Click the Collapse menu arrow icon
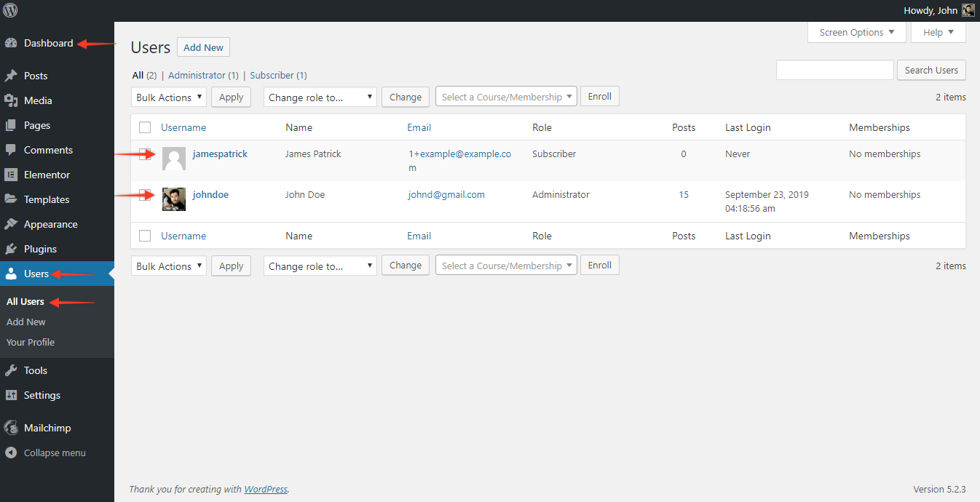 coord(11,453)
